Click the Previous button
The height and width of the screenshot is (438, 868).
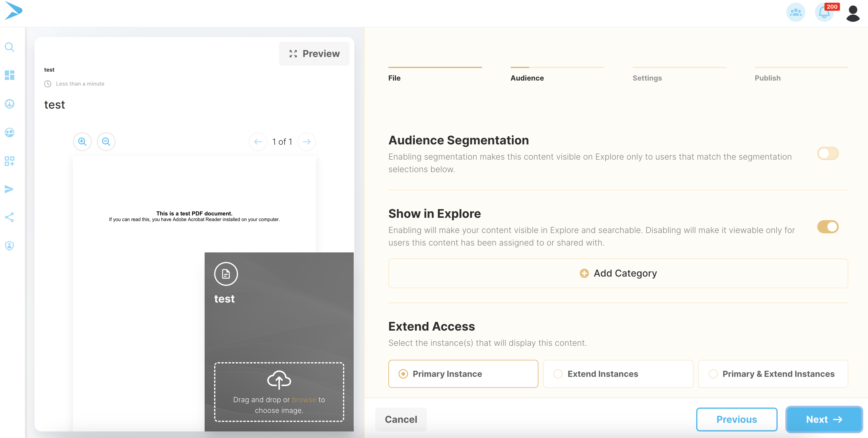point(736,420)
